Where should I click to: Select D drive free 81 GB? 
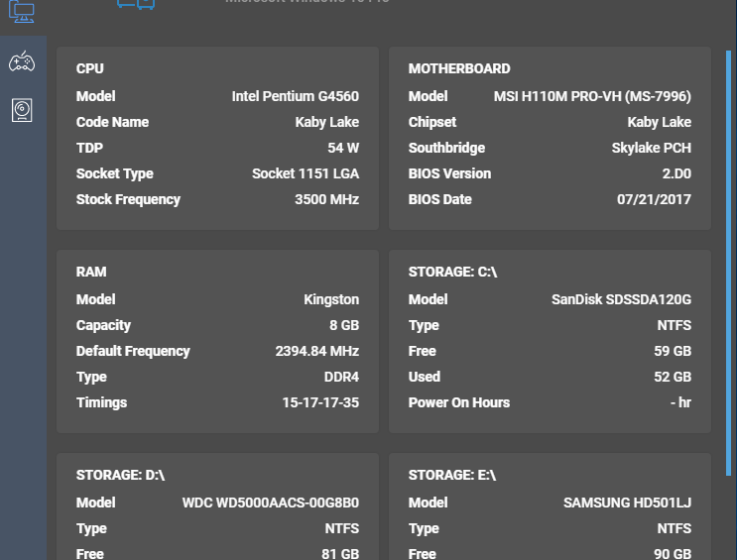[x=340, y=554]
